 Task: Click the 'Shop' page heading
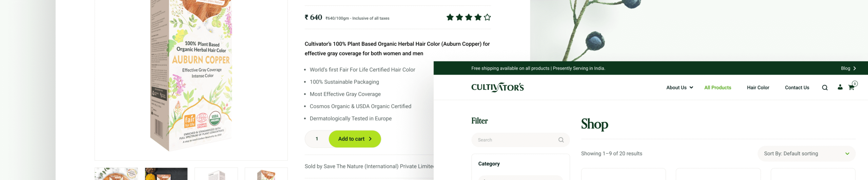tap(594, 124)
